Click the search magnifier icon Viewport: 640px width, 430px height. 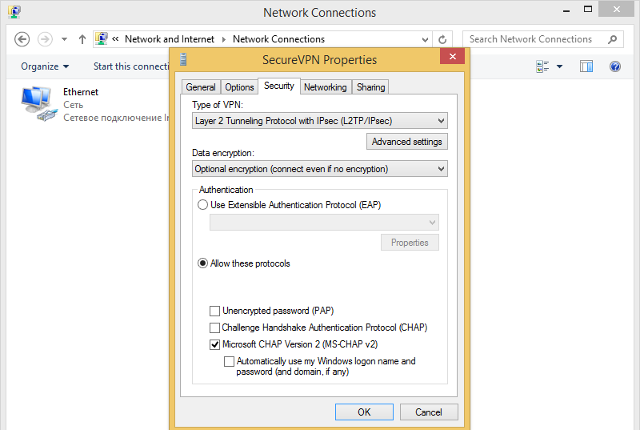(612, 39)
